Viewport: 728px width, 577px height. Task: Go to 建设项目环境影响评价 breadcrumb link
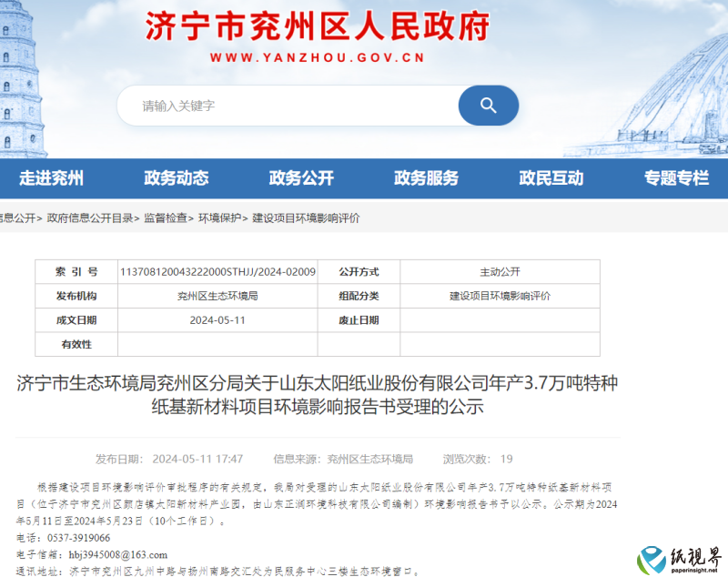point(306,218)
